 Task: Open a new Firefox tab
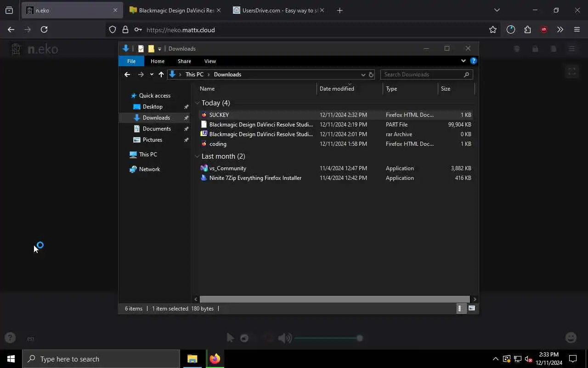(x=340, y=10)
